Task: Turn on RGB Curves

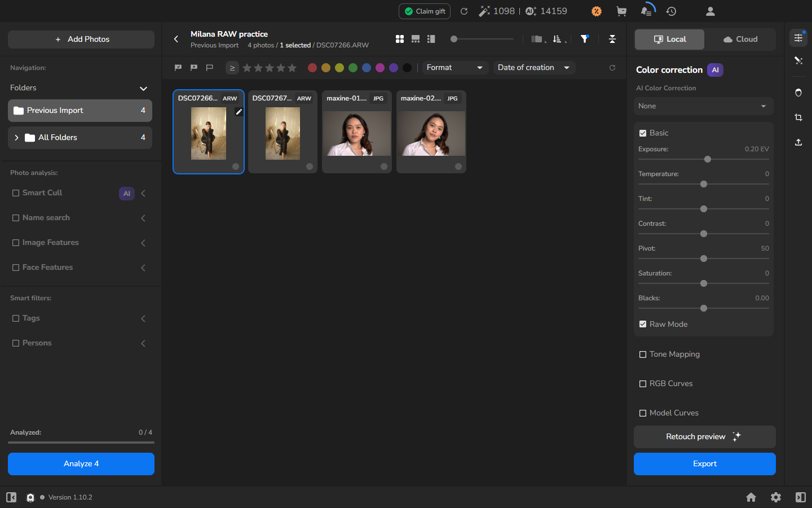Action: pos(643,384)
